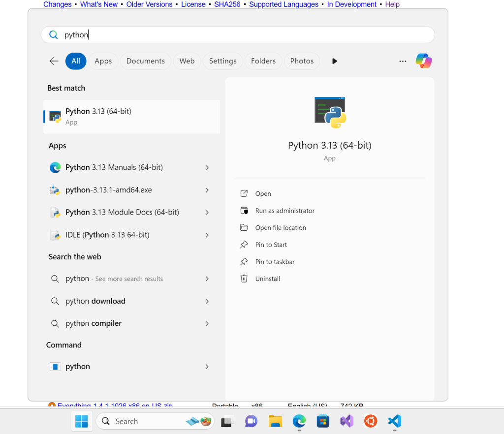
Task: Expand options for Python 3.13 Manuals
Action: (x=207, y=167)
